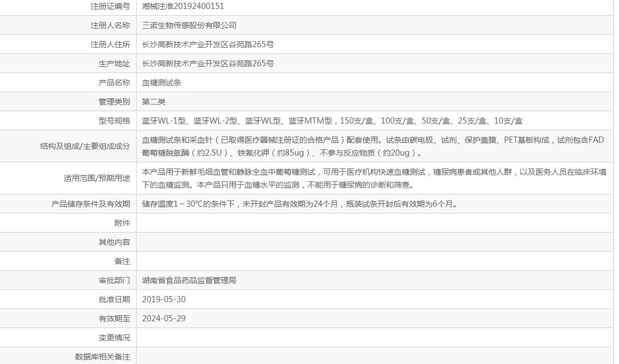Select storage text 储存温度1～30℃的条件下

[x=300, y=204]
